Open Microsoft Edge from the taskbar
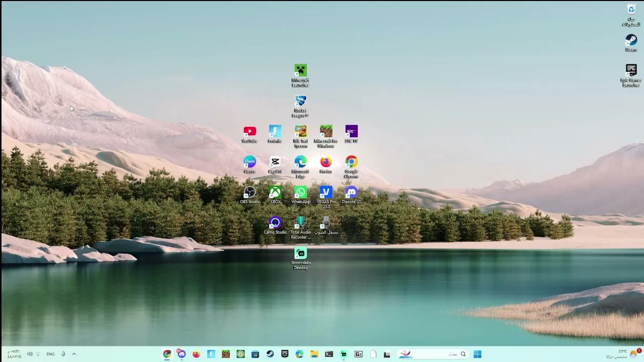Viewport: 644px width, 362px height. (x=299, y=354)
